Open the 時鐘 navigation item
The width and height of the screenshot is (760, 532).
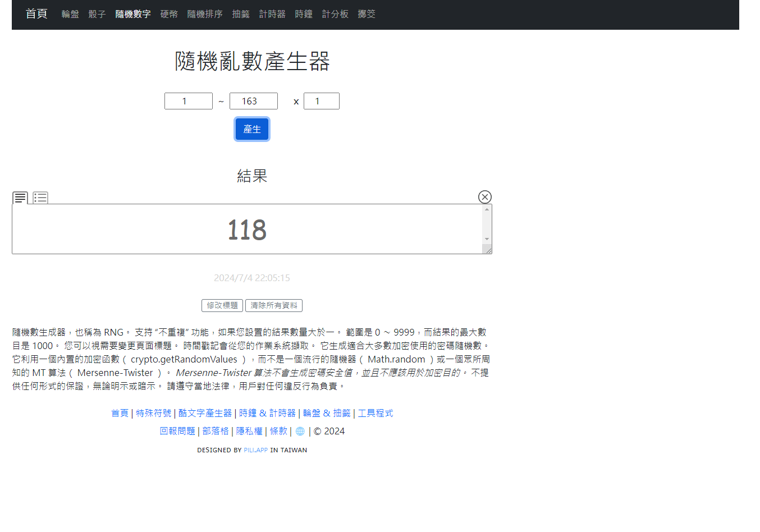[x=304, y=14]
